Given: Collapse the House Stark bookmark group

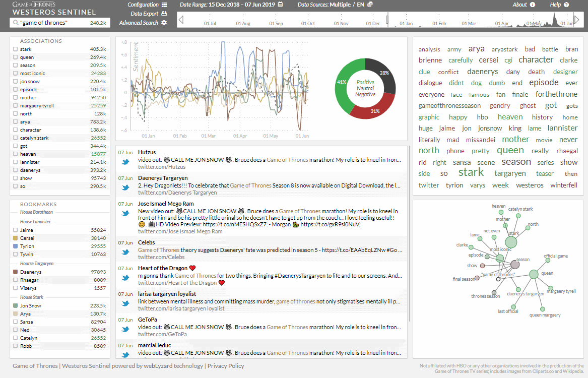Looking at the screenshot, I should point(32,297).
